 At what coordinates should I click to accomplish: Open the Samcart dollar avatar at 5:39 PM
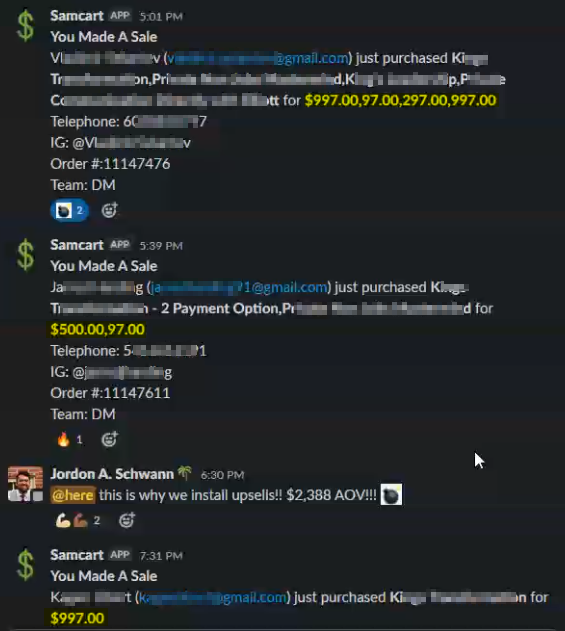pos(25,255)
